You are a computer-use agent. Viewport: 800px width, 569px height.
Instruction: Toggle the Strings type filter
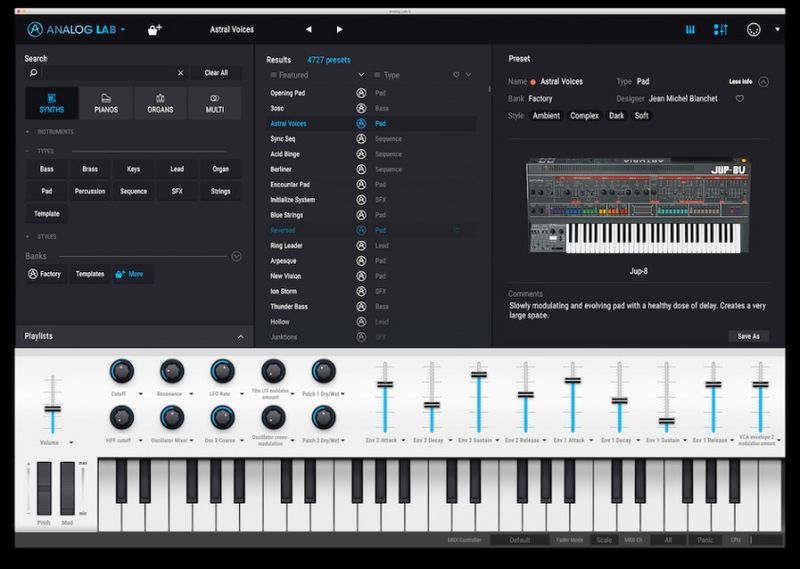click(x=220, y=191)
